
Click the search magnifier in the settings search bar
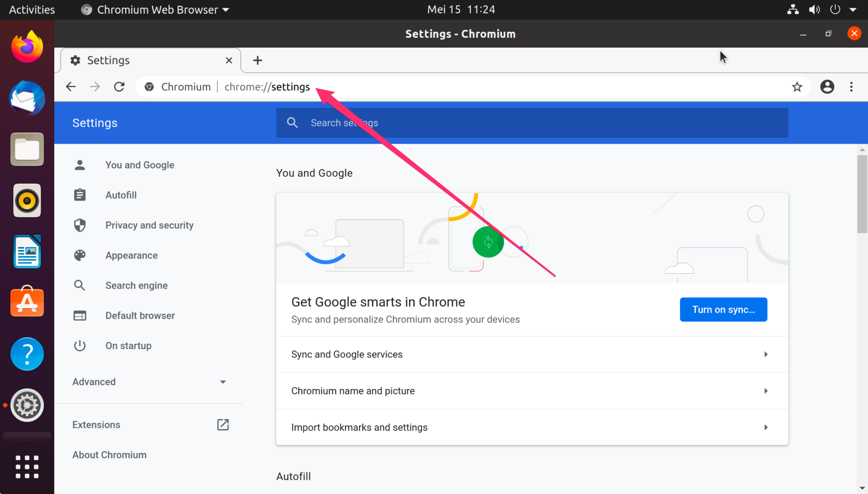pos(292,123)
